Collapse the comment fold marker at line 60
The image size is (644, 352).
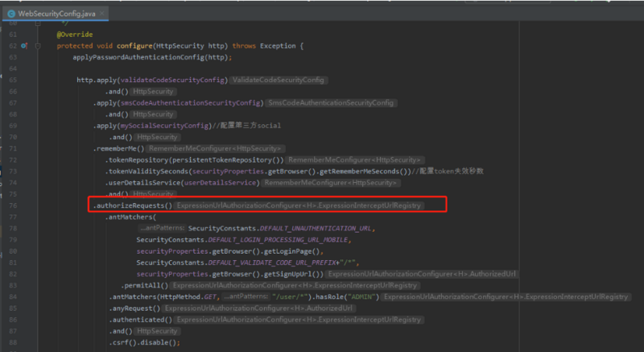coord(38,23)
